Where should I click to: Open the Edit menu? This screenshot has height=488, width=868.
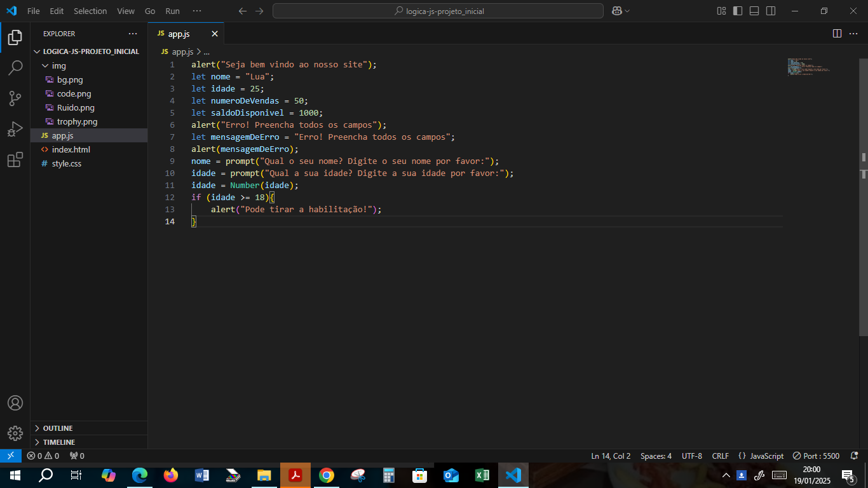click(x=57, y=11)
